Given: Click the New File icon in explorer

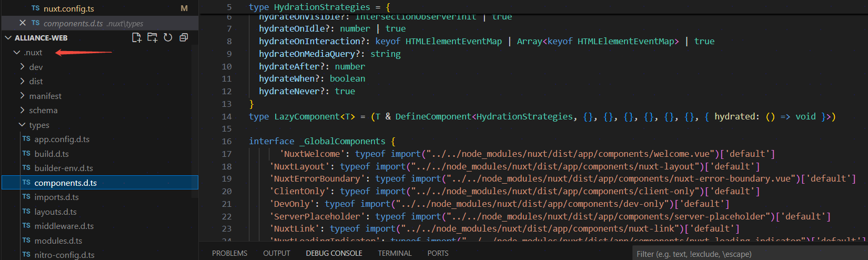Looking at the screenshot, I should click(x=137, y=37).
